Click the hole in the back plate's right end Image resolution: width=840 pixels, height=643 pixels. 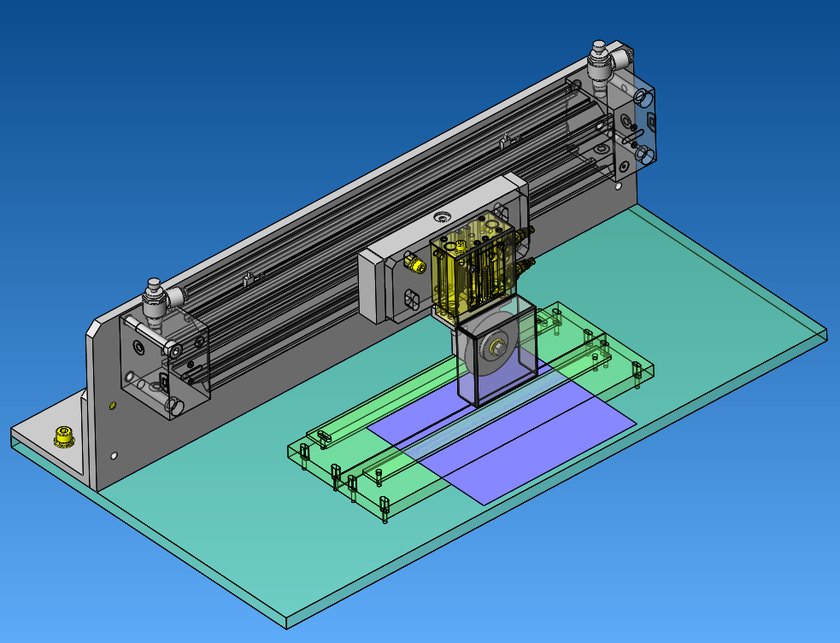[x=618, y=186]
